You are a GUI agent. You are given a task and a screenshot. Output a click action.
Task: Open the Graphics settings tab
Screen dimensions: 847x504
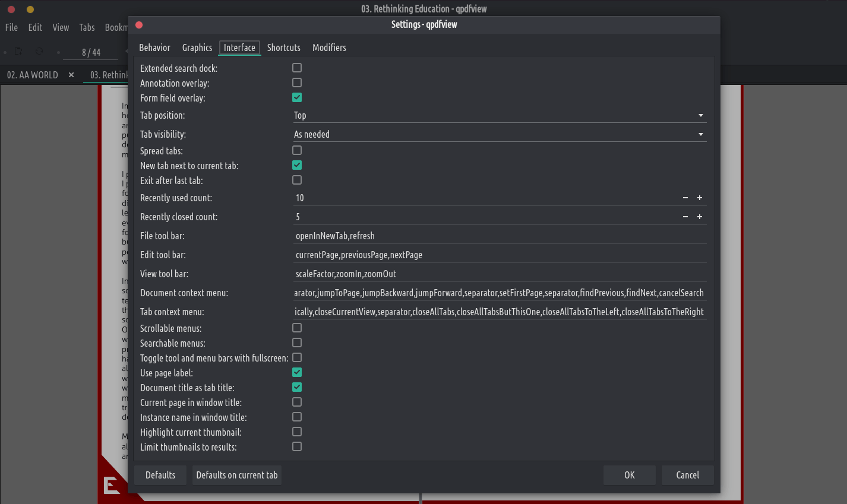pyautogui.click(x=197, y=47)
